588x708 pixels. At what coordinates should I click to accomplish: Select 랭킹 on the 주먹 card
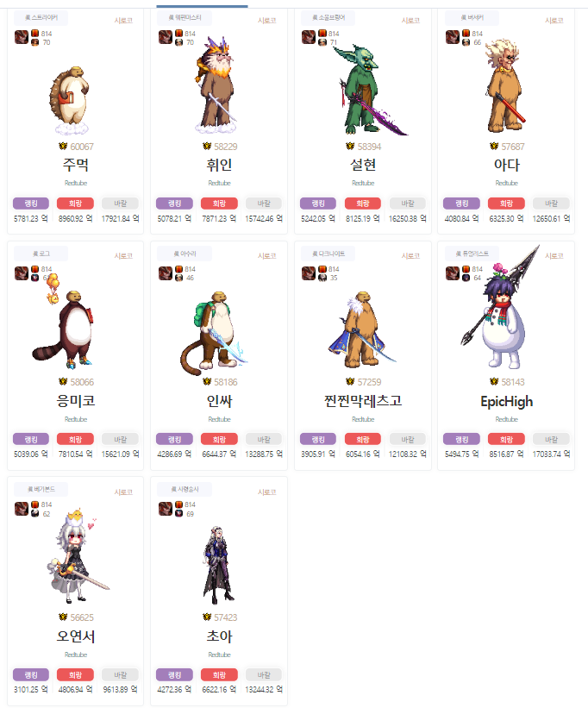[x=31, y=204]
